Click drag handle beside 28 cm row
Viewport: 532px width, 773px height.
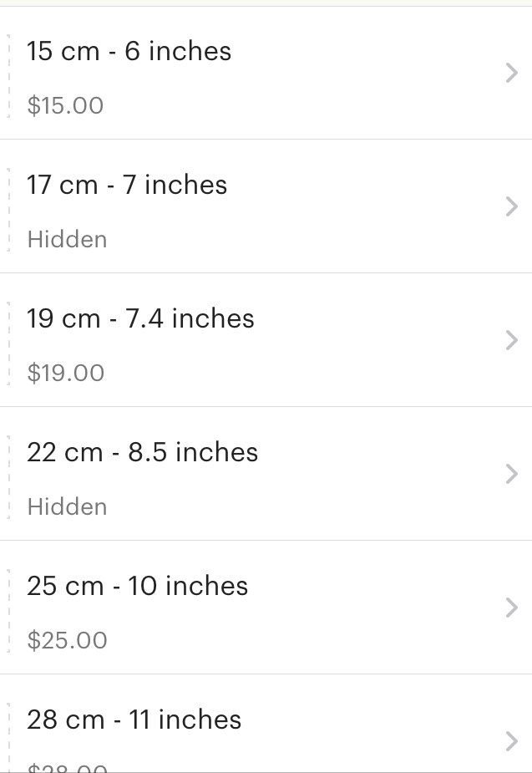tap(8, 737)
